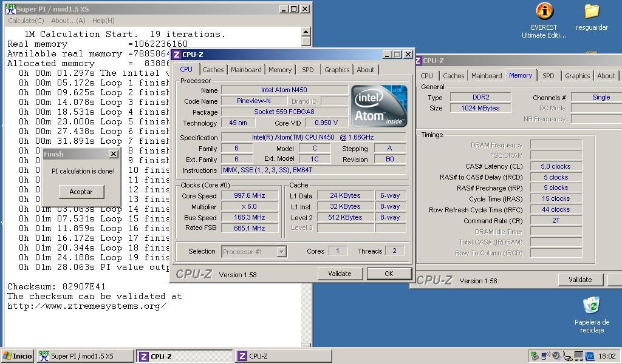Select the first CPU-Z taskbar button

click(x=185, y=356)
